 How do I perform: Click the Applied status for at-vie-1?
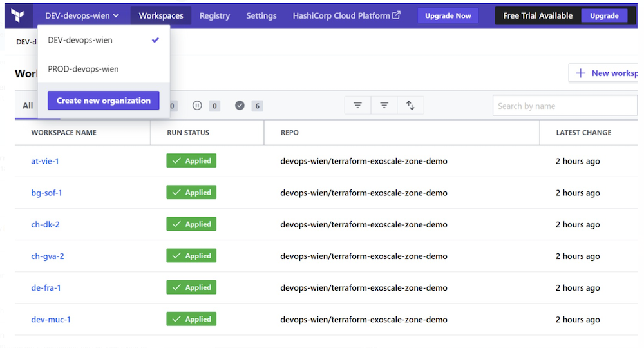[x=191, y=160]
